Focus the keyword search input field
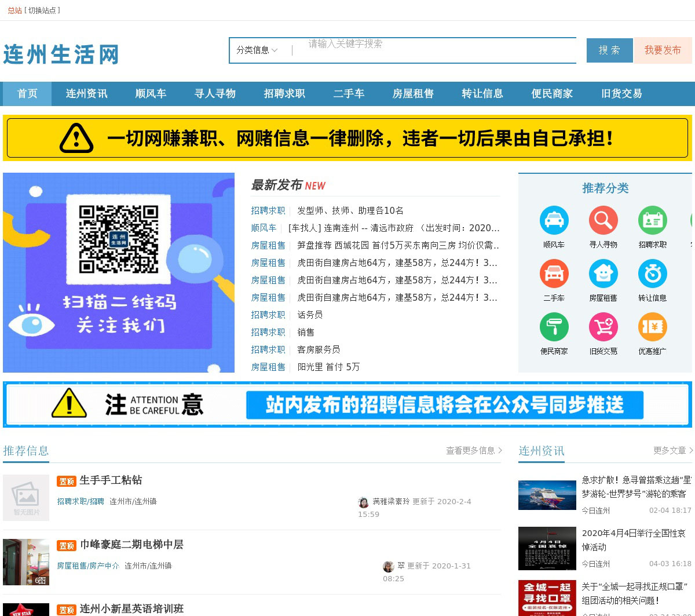The image size is (695, 616). pyautogui.click(x=434, y=50)
